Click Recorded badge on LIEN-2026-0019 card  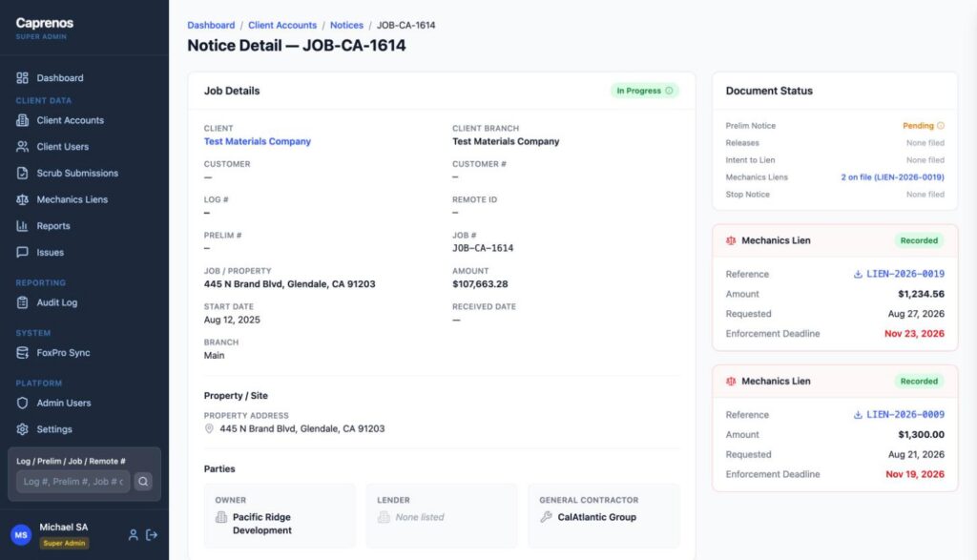[919, 240]
